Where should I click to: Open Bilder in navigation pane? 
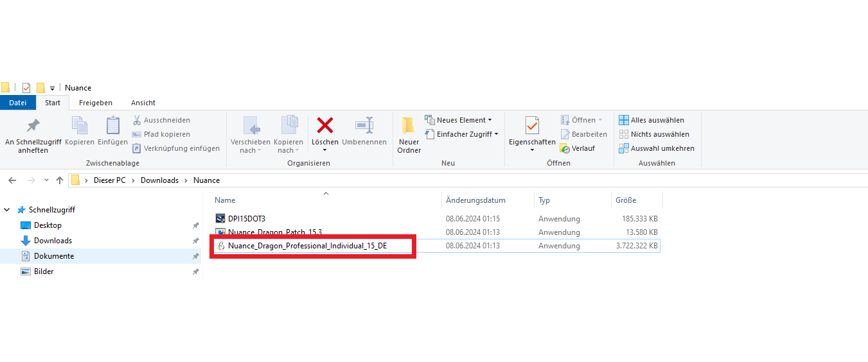tap(44, 271)
